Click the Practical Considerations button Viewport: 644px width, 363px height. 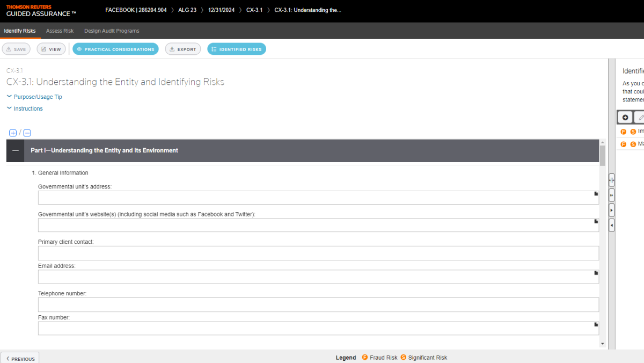point(115,49)
